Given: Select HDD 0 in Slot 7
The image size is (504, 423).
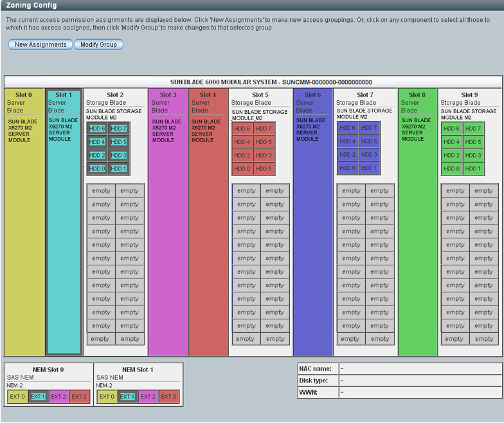Looking at the screenshot, I should (347, 168).
